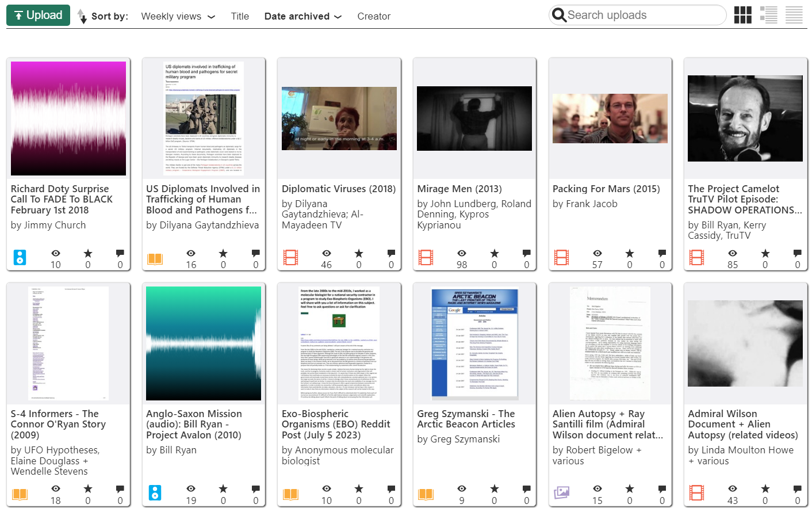812x508 pixels.
Task: Open reviews bubble on Alien Autopsy card
Action: (x=662, y=488)
